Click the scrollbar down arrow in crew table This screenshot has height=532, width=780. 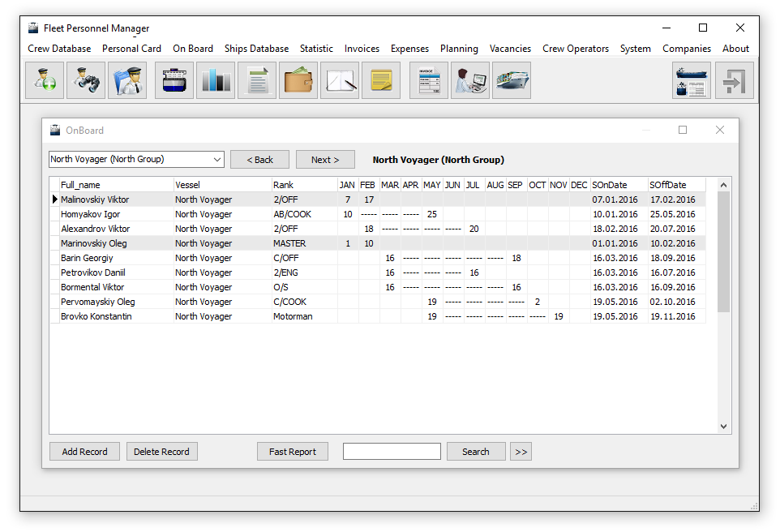(x=724, y=427)
